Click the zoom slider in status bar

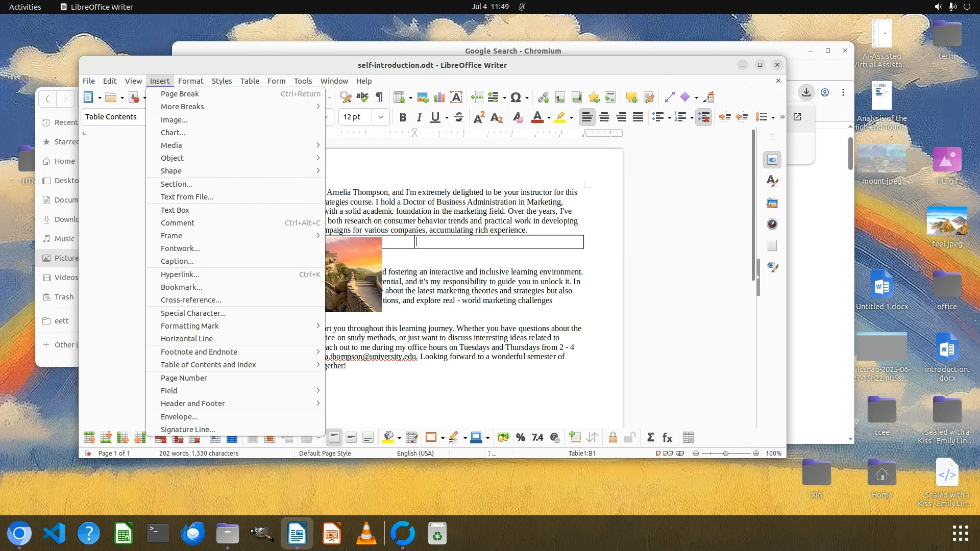point(725,453)
